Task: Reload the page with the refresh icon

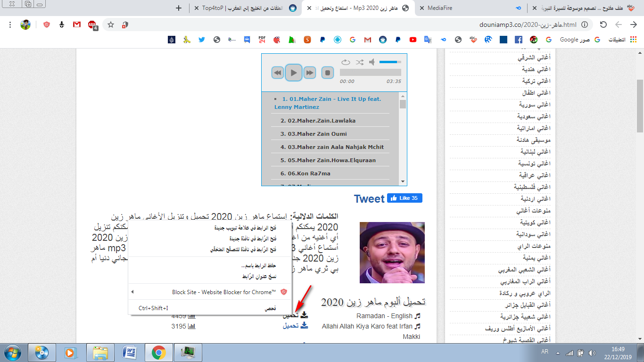Action: pos(603,25)
